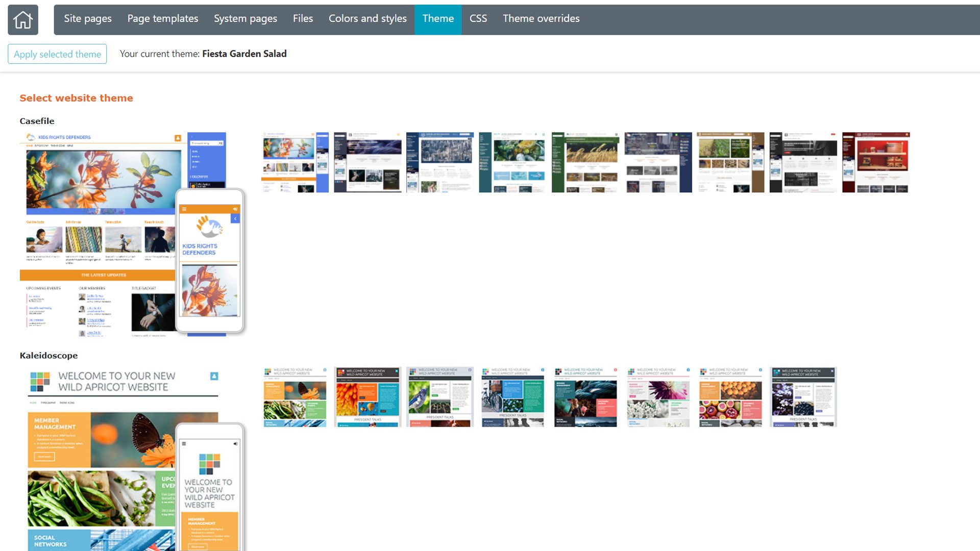Screen dimensions: 980x551
Task: Choose Casefile variant with orange flower
Action: [x=295, y=162]
